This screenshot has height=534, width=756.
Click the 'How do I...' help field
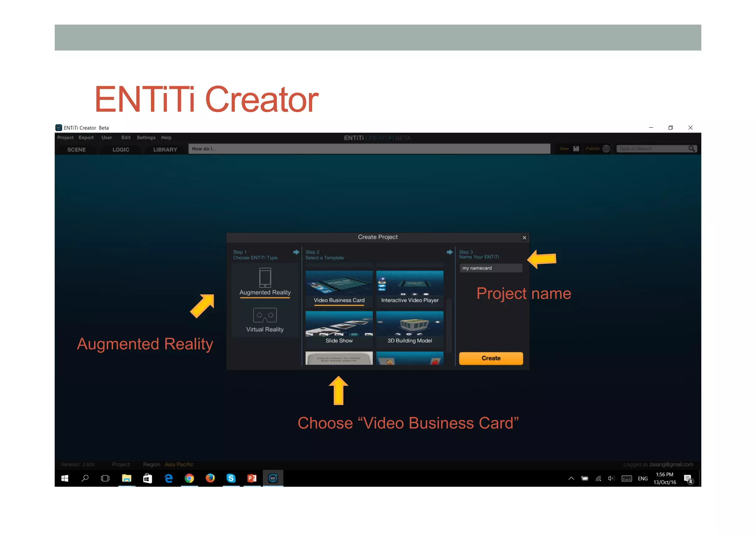click(x=369, y=149)
